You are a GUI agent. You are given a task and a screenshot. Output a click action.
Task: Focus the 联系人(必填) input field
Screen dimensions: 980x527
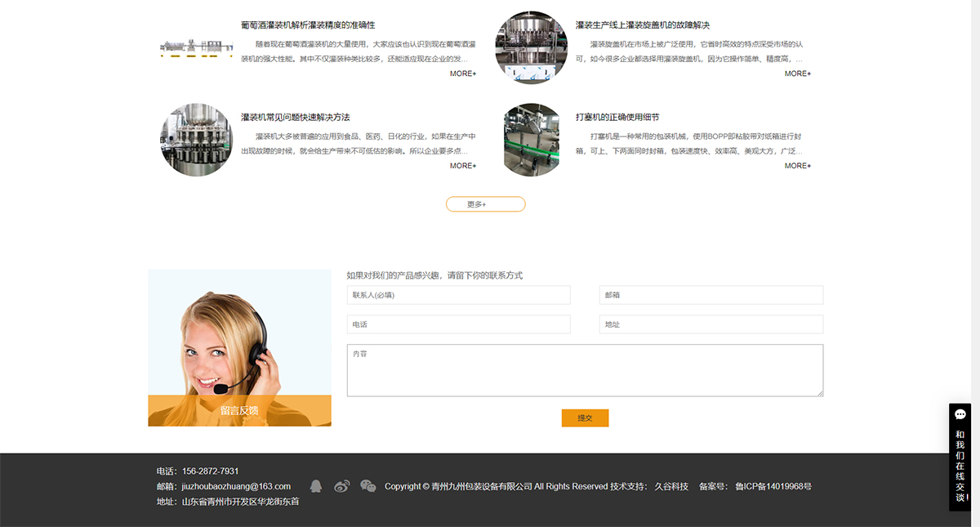(x=458, y=295)
